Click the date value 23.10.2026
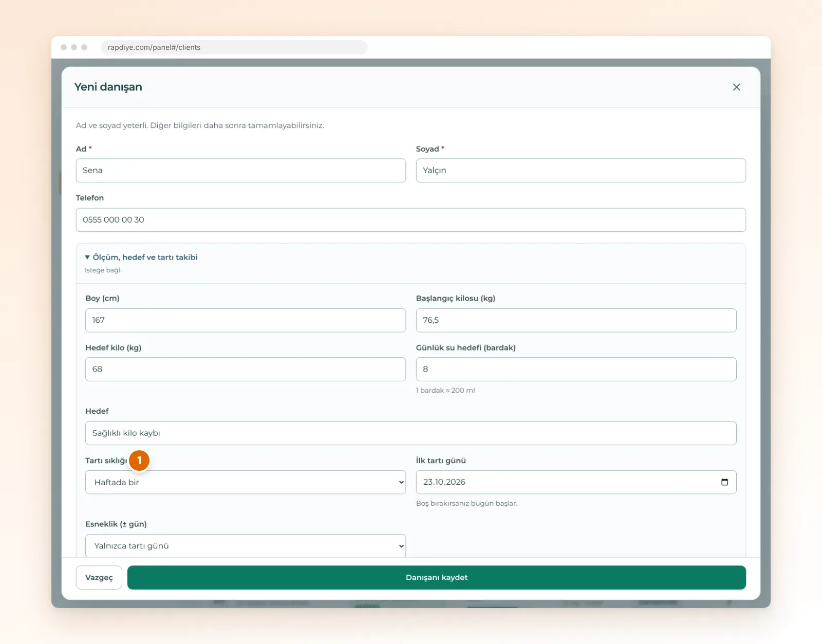Screen dimensions: 822x644 [x=444, y=482]
